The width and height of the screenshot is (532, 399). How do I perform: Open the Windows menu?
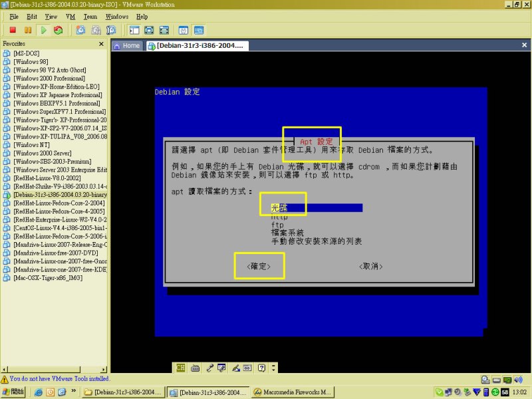(x=117, y=17)
